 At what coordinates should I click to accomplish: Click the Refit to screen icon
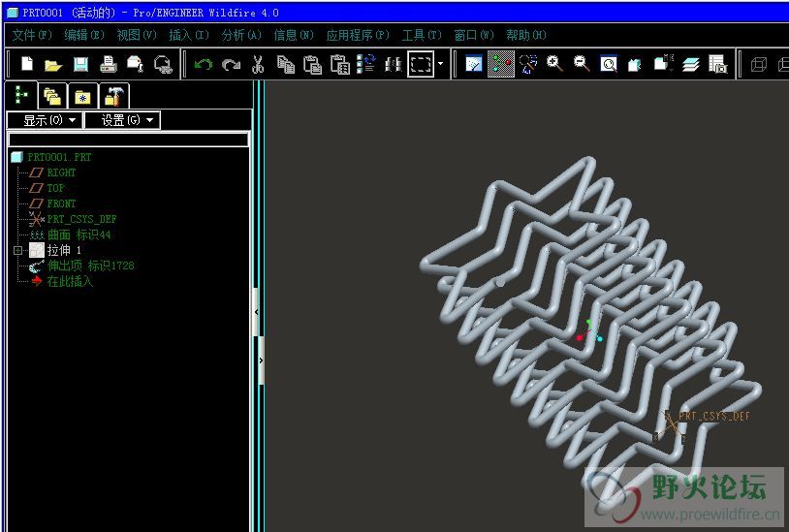(609, 64)
